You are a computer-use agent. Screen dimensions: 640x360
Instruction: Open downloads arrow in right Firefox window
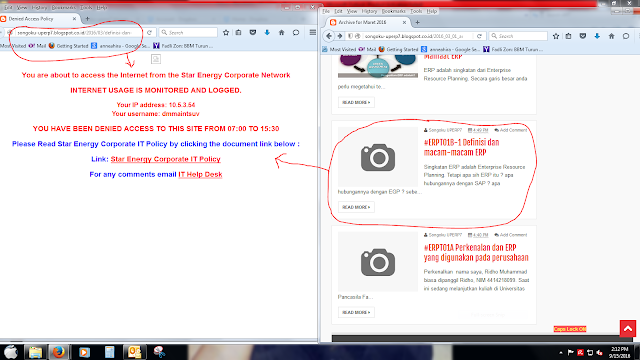[x=597, y=36]
